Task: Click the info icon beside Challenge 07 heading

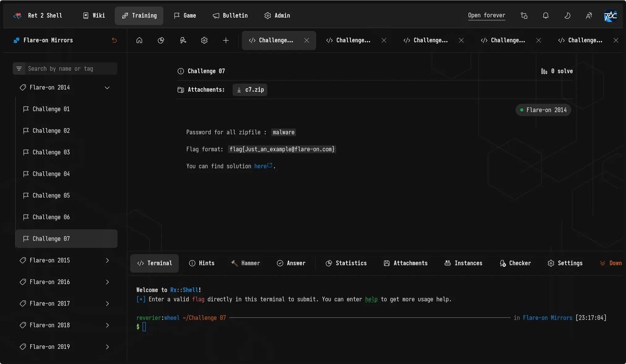Action: 180,71
